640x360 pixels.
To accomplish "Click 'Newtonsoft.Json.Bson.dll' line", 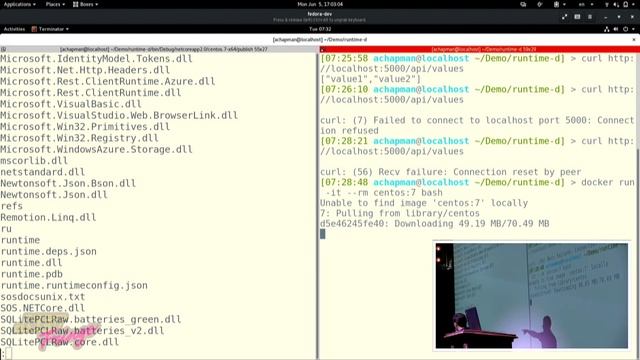I will (68, 183).
